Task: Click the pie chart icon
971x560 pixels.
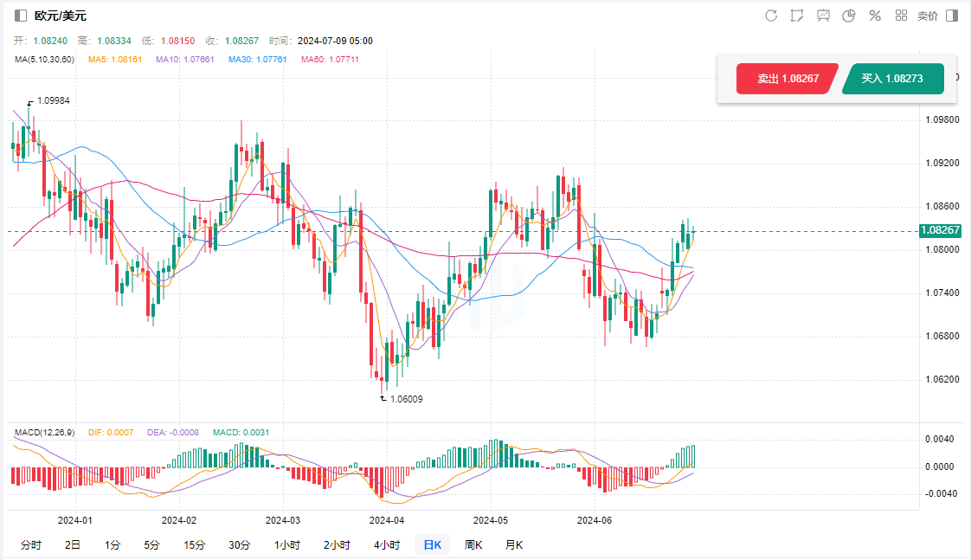Action: point(849,16)
